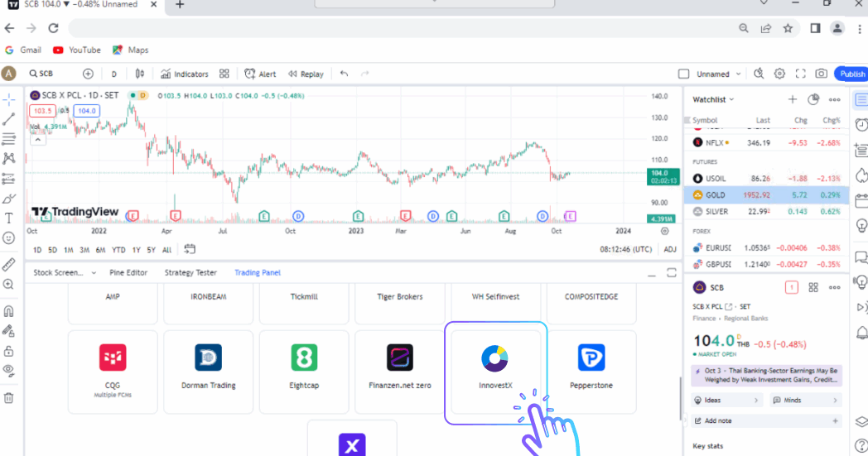Toggle ADJ adjusted data
The height and width of the screenshot is (456, 868).
(x=670, y=250)
